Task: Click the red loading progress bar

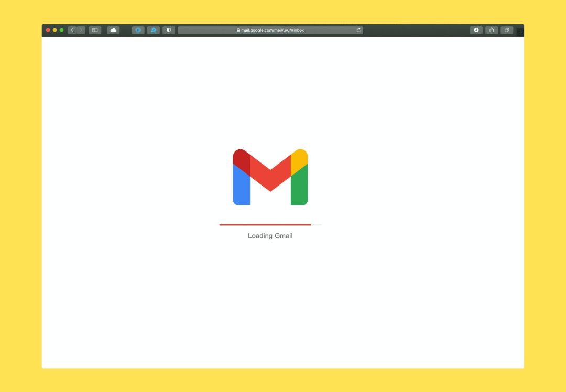Action: pyautogui.click(x=265, y=225)
